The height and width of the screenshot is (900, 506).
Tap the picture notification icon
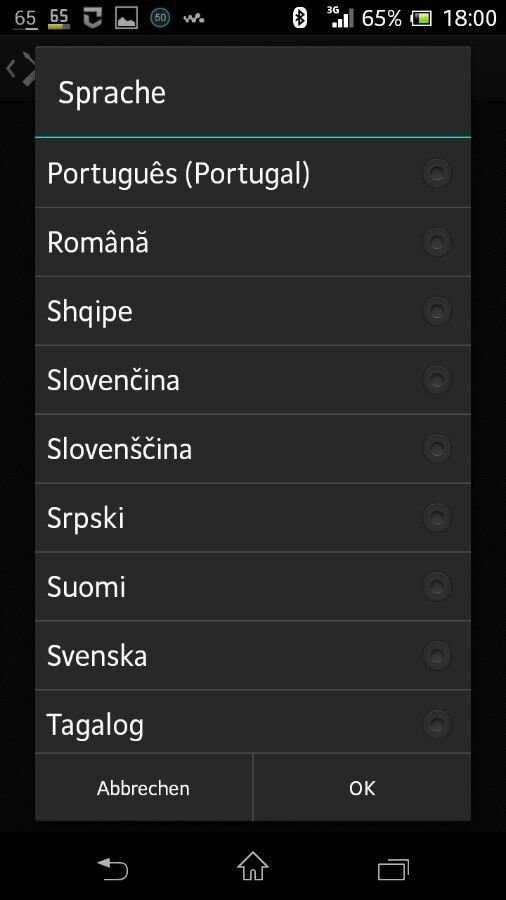click(x=126, y=18)
